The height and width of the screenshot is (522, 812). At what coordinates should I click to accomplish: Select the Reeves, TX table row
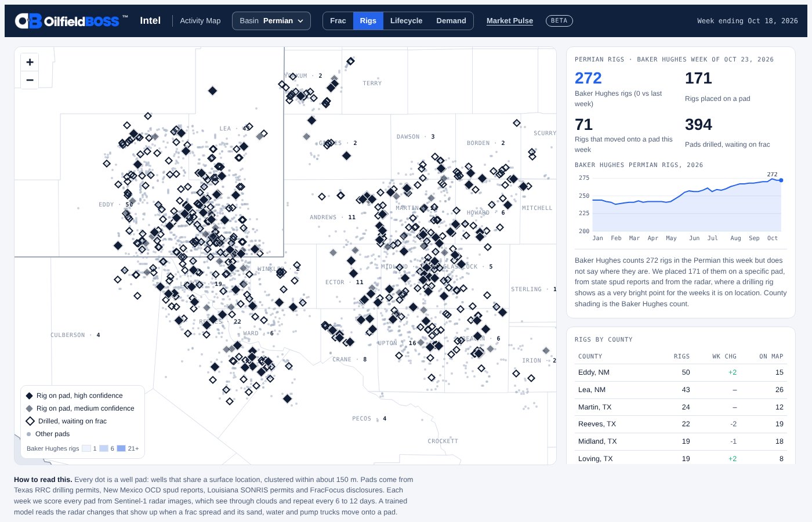tap(680, 424)
